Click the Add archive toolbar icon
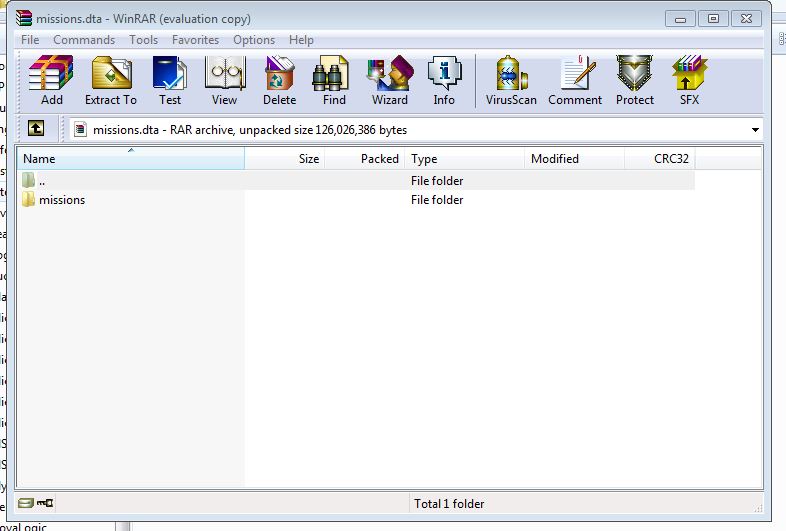 tap(51, 80)
